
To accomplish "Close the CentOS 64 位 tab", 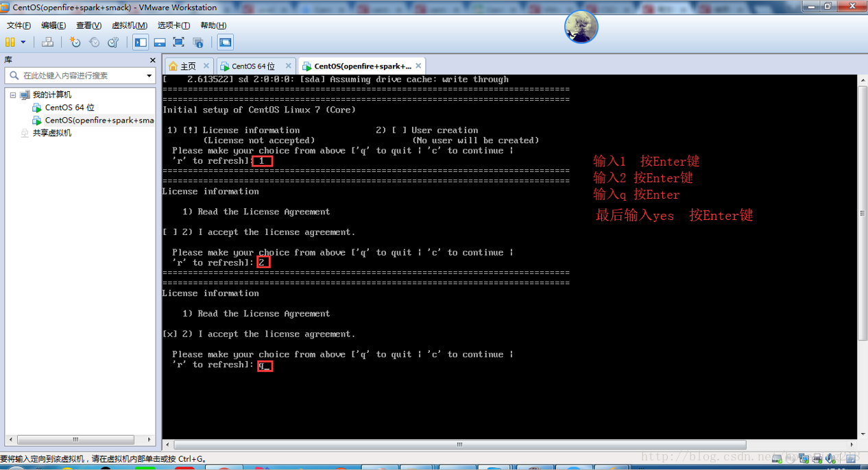I will click(x=289, y=66).
